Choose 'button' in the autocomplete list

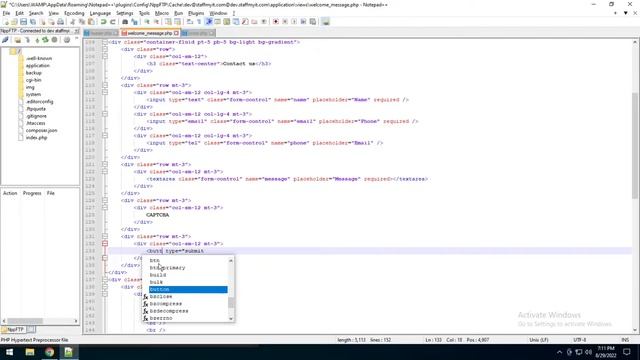(188, 289)
